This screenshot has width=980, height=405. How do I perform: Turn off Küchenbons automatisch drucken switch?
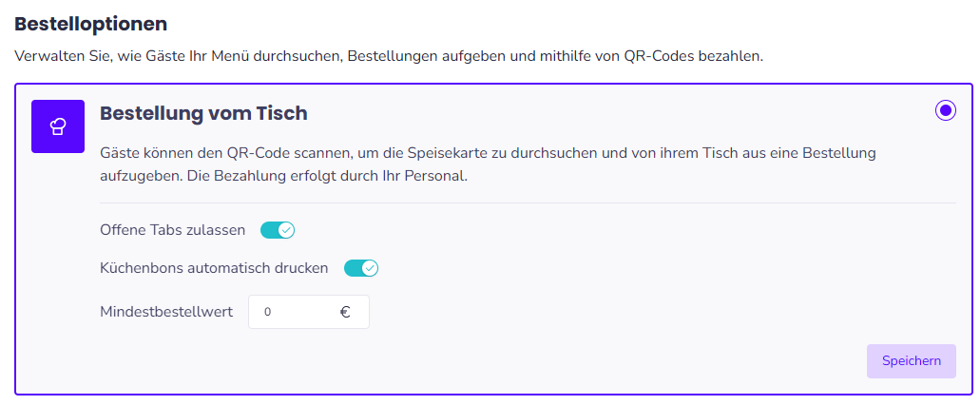click(x=361, y=268)
